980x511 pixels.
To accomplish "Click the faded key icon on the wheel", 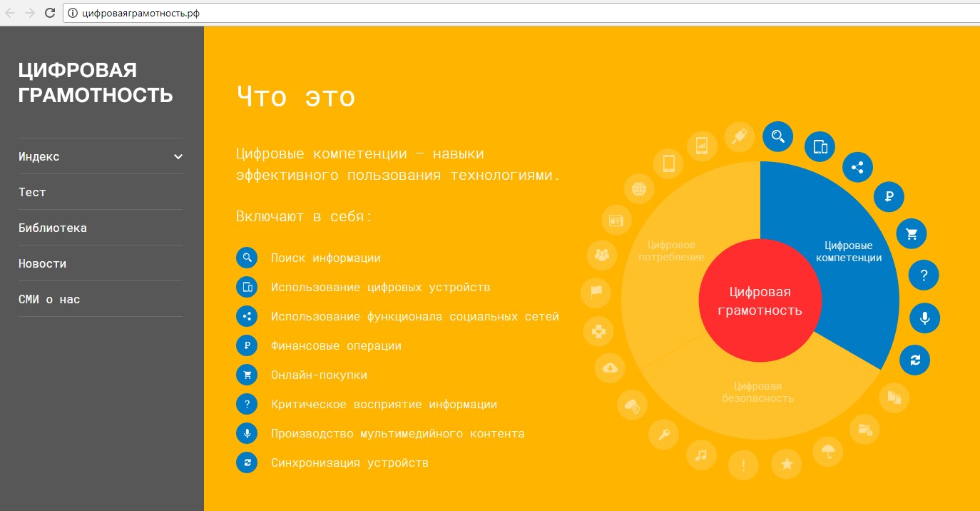I will [663, 434].
